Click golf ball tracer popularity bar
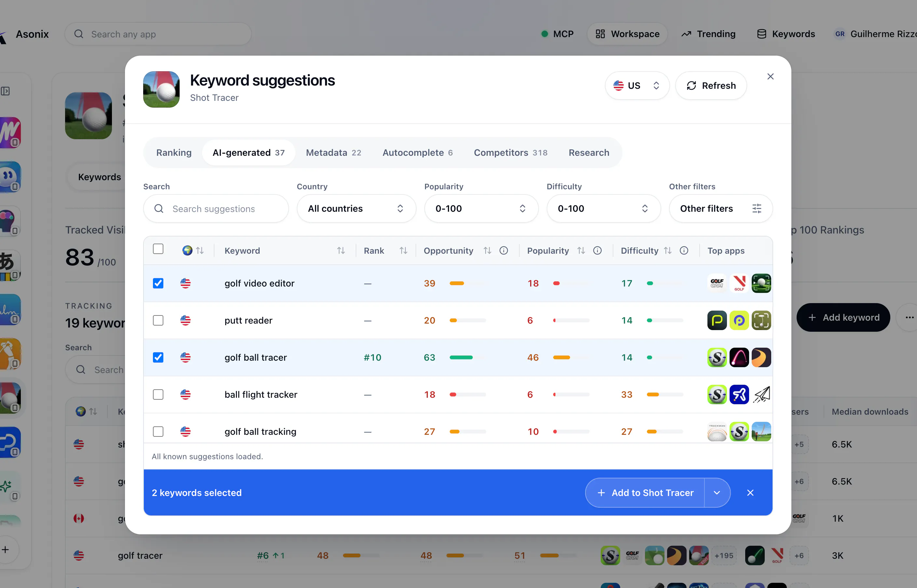 click(571, 357)
